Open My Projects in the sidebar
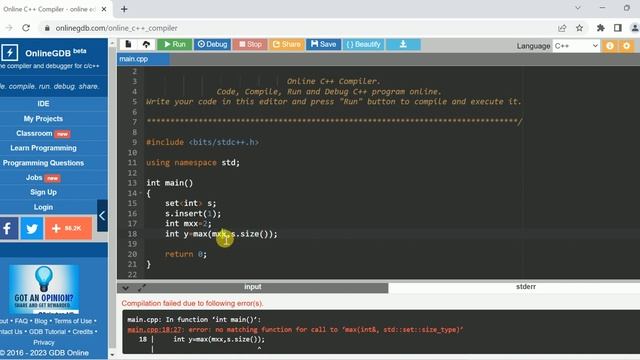640x360 pixels. pos(43,118)
